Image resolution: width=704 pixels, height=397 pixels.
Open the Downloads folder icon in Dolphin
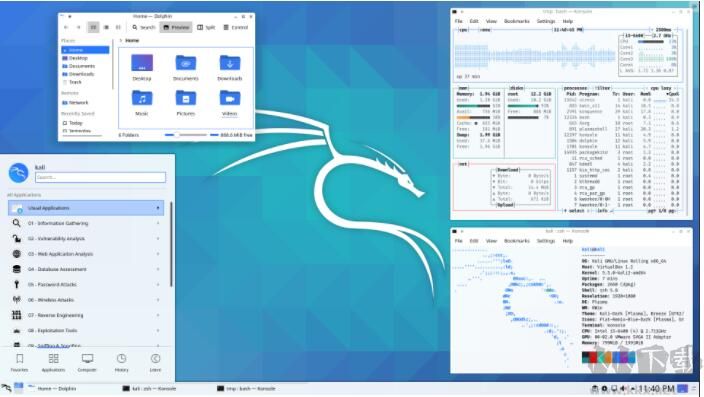tap(229, 63)
